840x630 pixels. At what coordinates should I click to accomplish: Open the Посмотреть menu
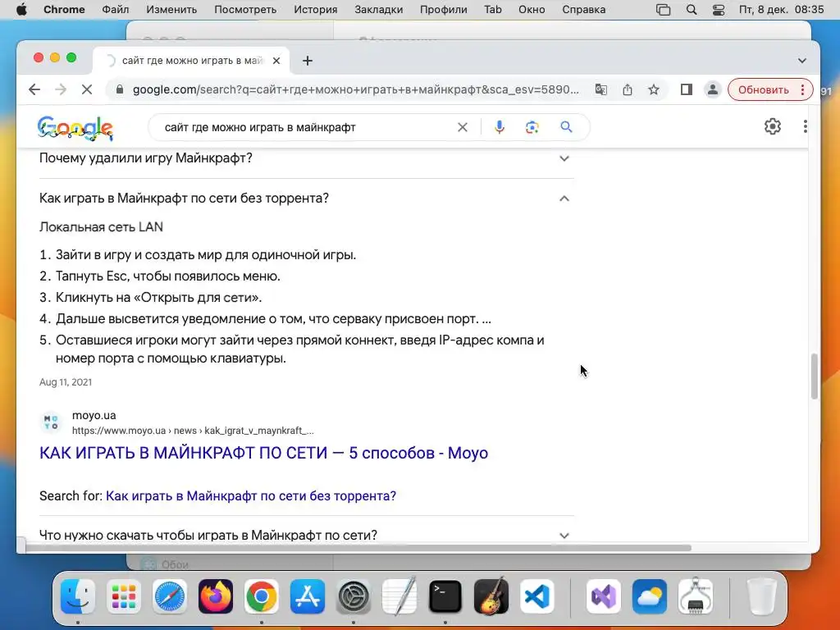pos(245,10)
